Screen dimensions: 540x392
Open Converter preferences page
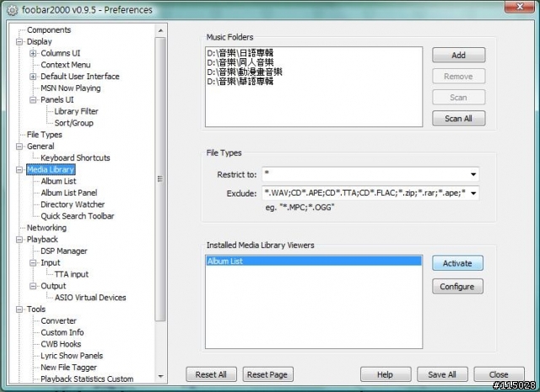[x=58, y=320]
